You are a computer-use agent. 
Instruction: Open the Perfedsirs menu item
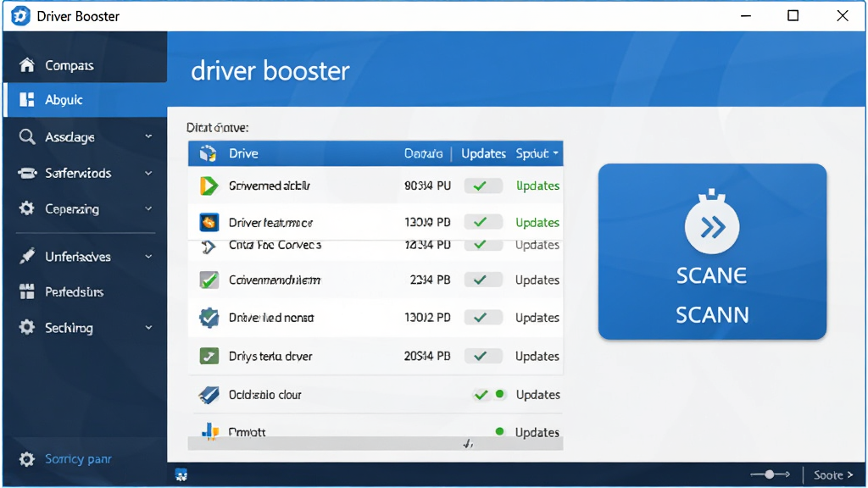(x=85, y=291)
